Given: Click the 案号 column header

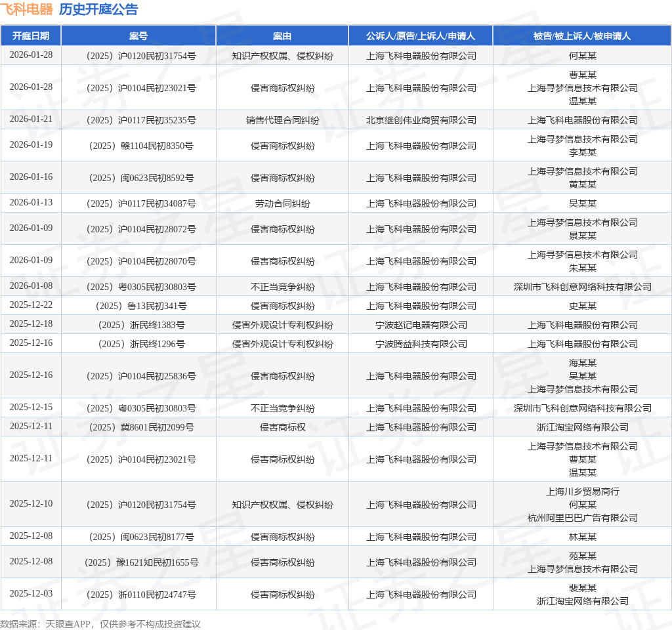Looking at the screenshot, I should click(138, 36).
